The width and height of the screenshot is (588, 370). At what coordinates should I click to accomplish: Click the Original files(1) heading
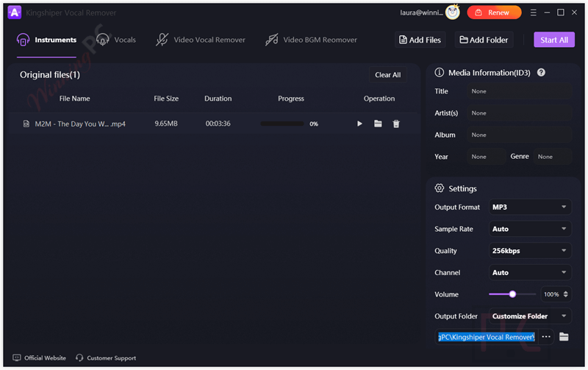coord(50,75)
